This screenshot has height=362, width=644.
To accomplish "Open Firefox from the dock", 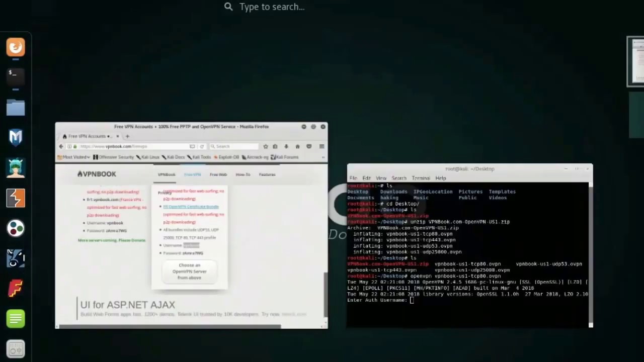I will coord(16,47).
